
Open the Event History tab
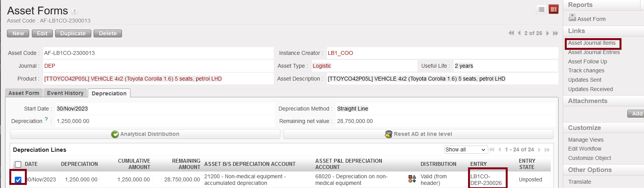pyautogui.click(x=65, y=93)
